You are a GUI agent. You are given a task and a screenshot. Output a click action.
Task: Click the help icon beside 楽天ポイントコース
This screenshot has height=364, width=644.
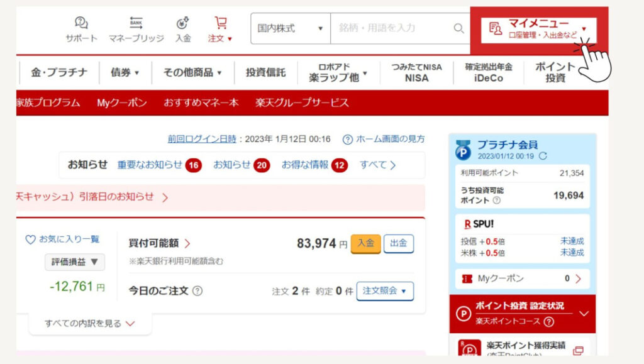548,322
